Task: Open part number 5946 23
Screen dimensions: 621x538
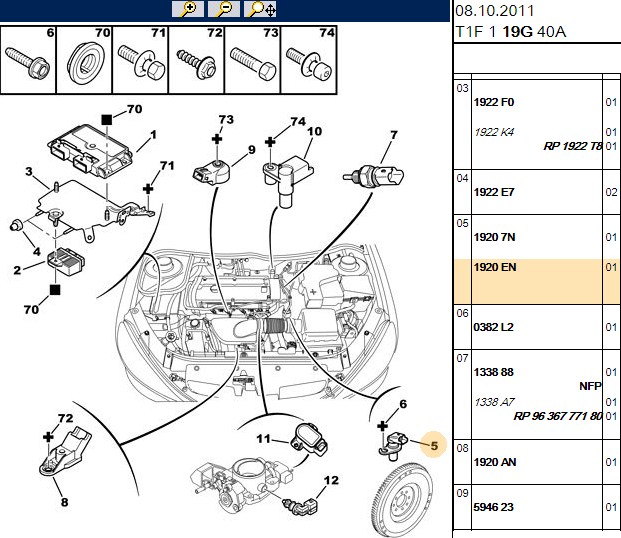Action: click(x=493, y=507)
